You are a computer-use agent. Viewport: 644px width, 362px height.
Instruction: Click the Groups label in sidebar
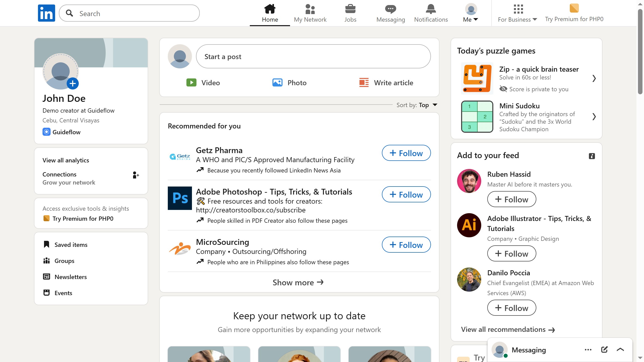coord(64,261)
